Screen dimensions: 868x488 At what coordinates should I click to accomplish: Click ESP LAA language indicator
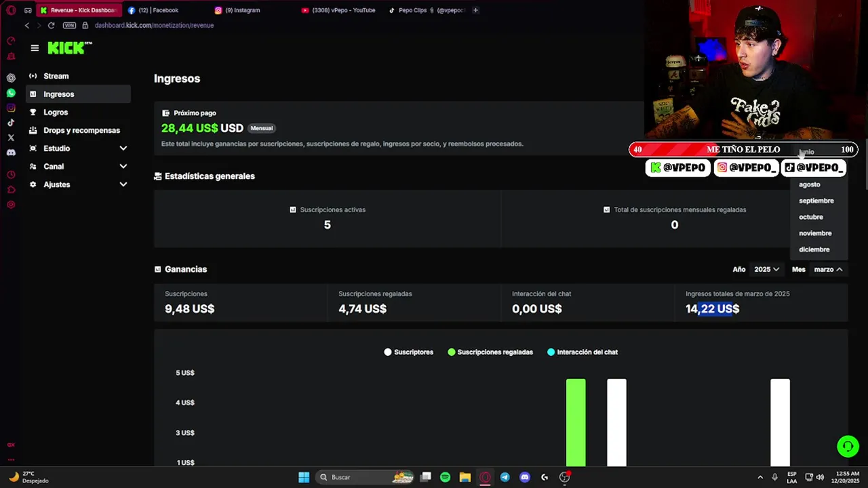point(792,477)
